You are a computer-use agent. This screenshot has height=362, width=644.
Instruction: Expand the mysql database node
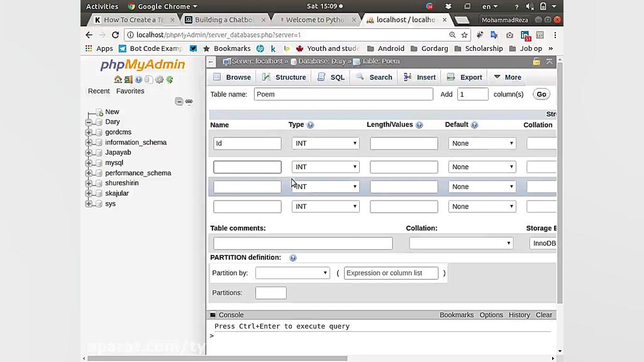(x=89, y=163)
